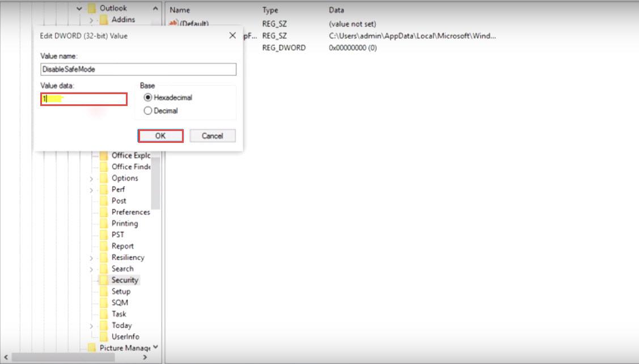Screen dimensions: 639x364
Task: Select the (Default) registry value
Action: tap(194, 24)
